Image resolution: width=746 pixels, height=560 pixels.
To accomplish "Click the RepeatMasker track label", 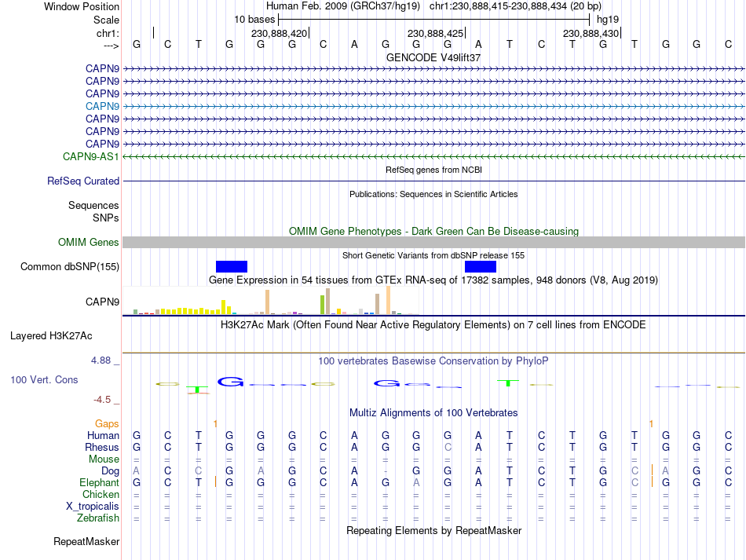I will pyautogui.click(x=86, y=541).
